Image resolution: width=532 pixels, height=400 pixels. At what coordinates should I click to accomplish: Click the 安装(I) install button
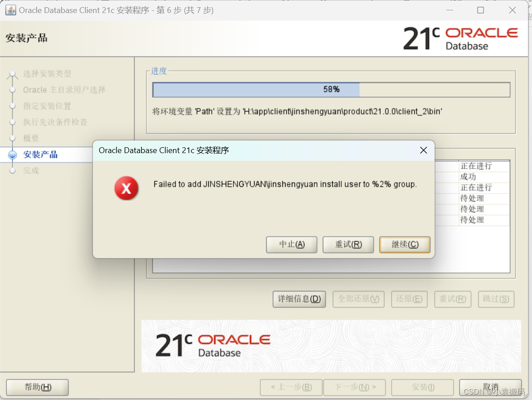coord(422,387)
